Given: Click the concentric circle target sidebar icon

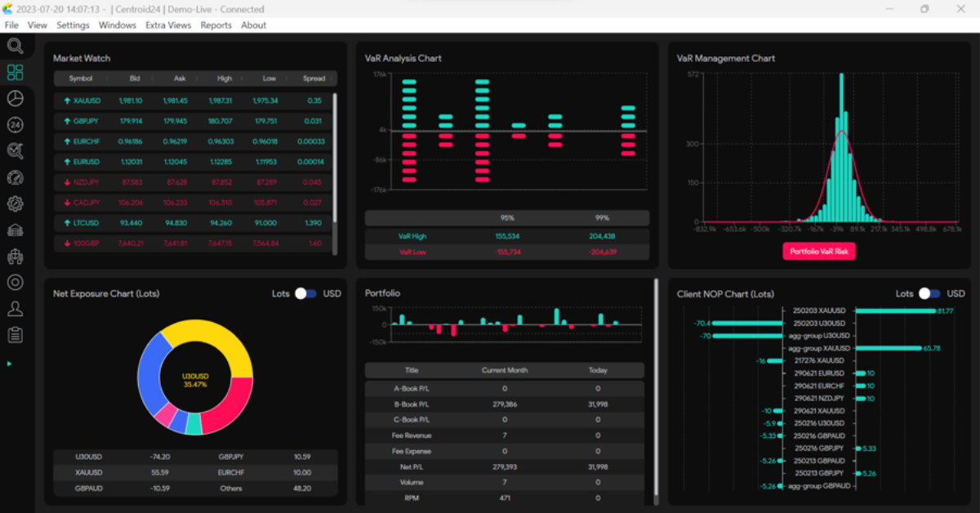Looking at the screenshot, I should 15,283.
